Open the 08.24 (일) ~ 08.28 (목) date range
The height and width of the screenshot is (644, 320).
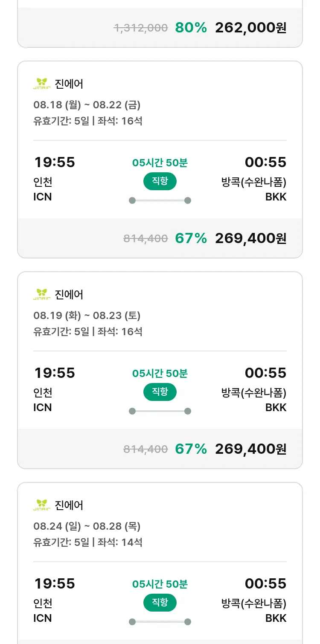[87, 526]
